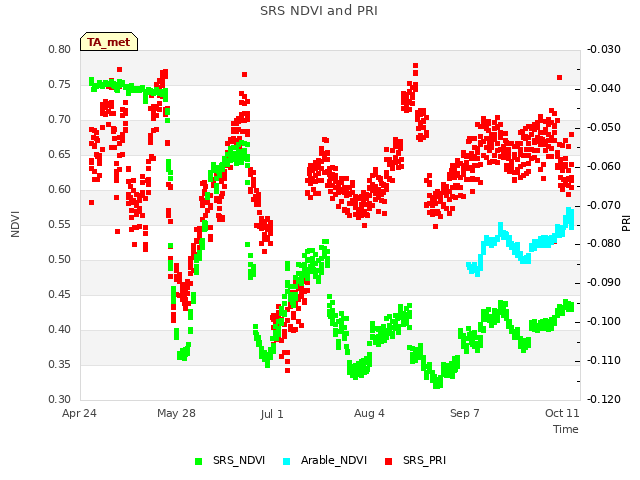
Task: Click the -0.100 PRI axis value
Action: coord(604,322)
